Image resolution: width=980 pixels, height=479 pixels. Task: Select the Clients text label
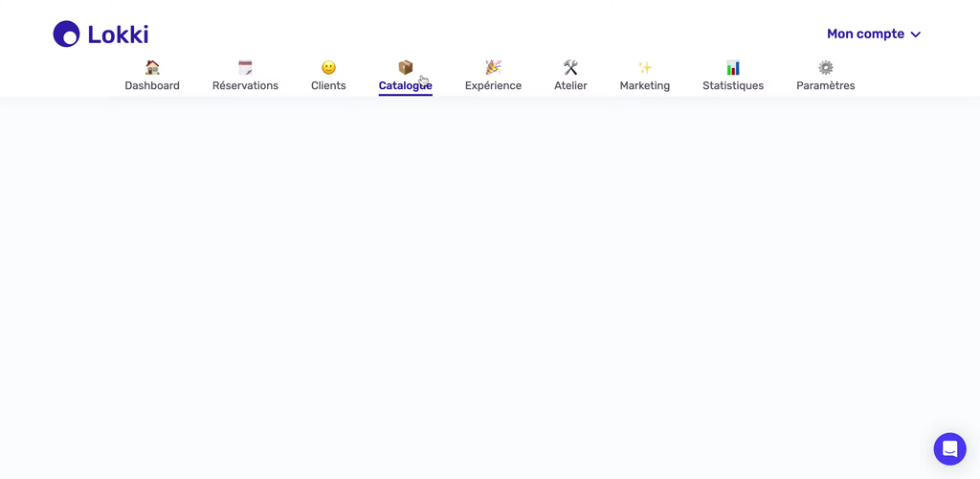tap(328, 86)
